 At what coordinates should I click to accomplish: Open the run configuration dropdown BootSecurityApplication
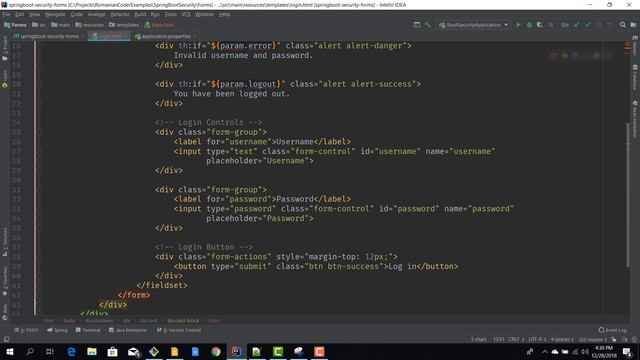(473, 25)
